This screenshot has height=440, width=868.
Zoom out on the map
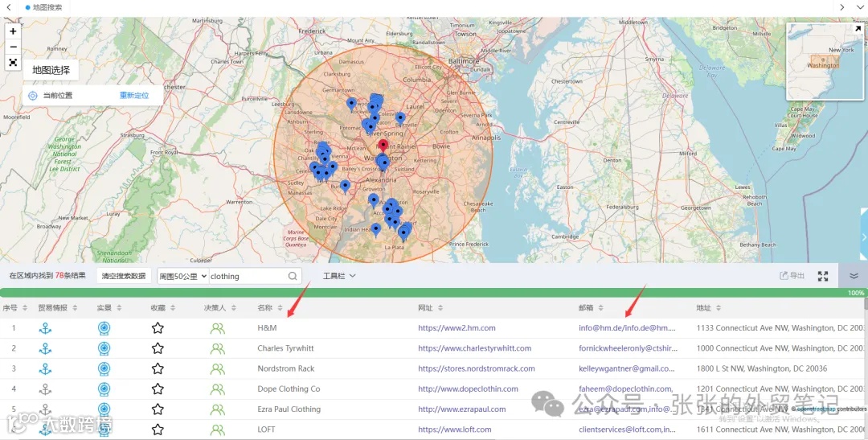tap(14, 47)
